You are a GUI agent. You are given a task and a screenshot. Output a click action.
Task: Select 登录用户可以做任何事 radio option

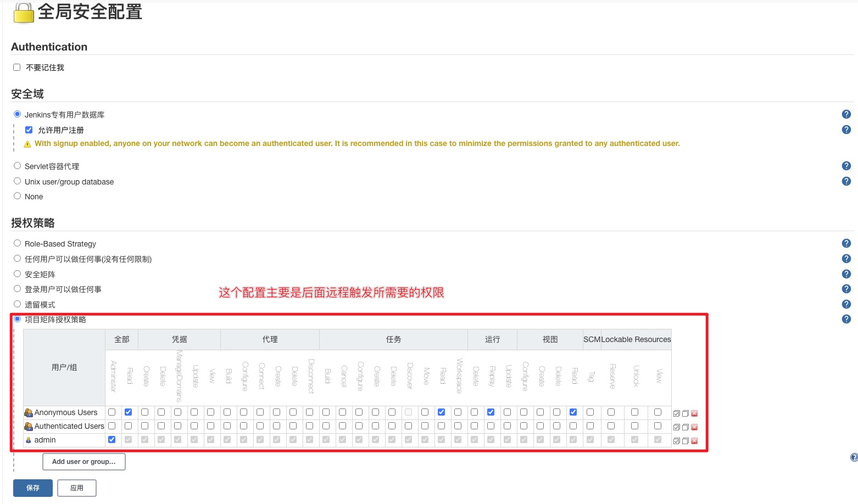pos(17,289)
